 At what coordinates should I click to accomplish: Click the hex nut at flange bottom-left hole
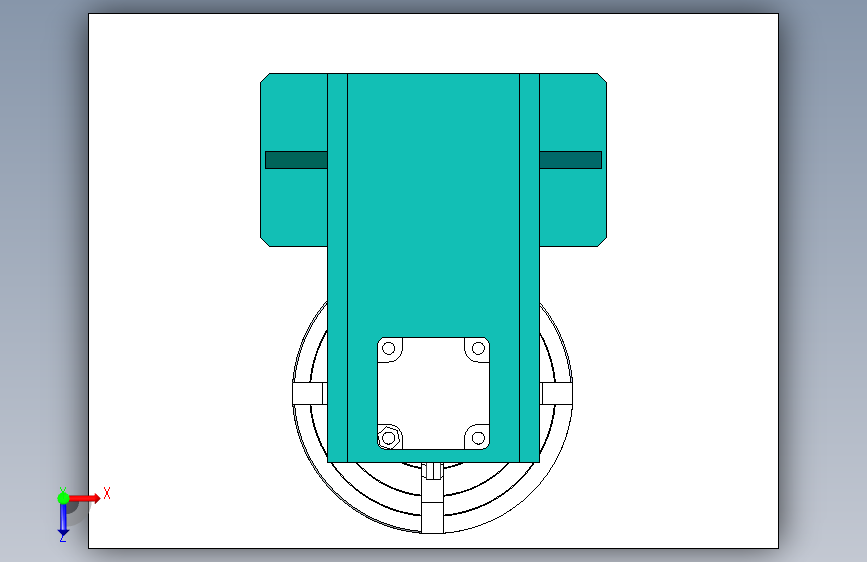(x=389, y=438)
